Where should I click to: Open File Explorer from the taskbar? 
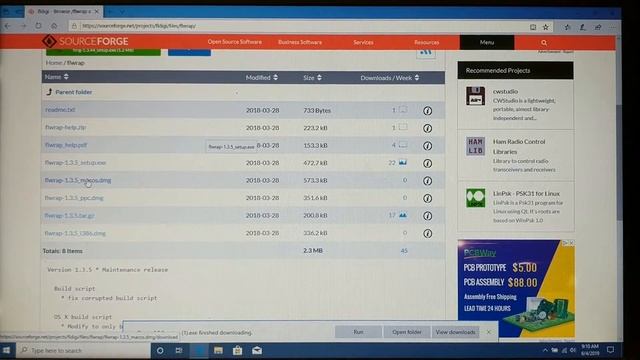(x=218, y=351)
